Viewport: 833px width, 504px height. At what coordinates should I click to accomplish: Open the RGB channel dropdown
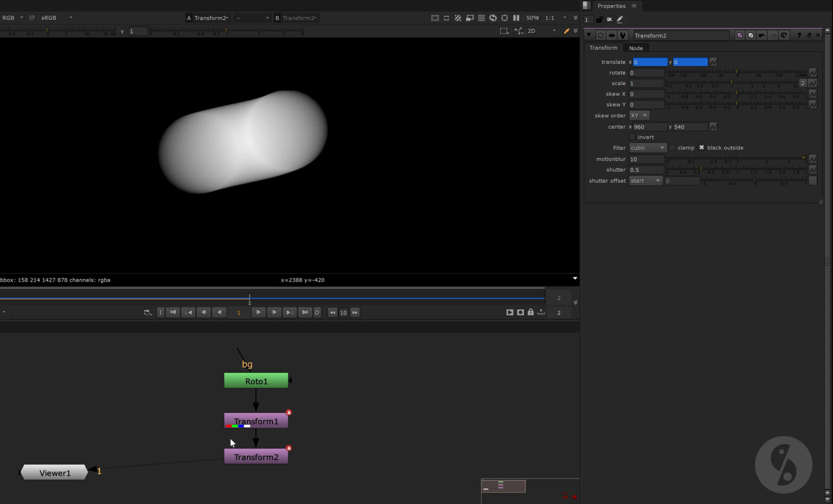click(x=12, y=18)
